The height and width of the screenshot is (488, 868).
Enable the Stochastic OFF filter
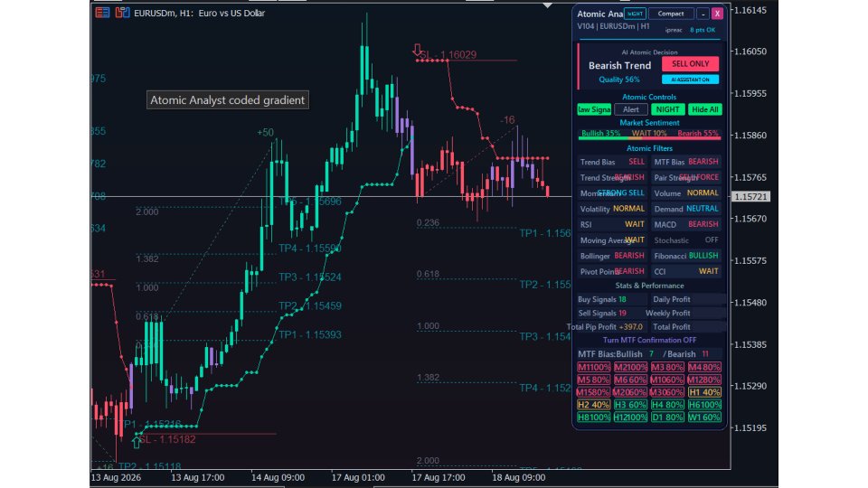686,240
